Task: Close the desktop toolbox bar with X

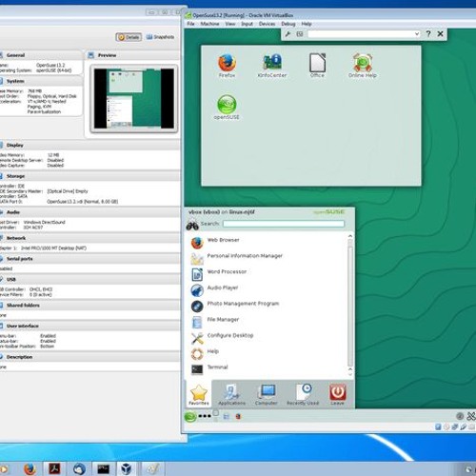Action: [440, 33]
